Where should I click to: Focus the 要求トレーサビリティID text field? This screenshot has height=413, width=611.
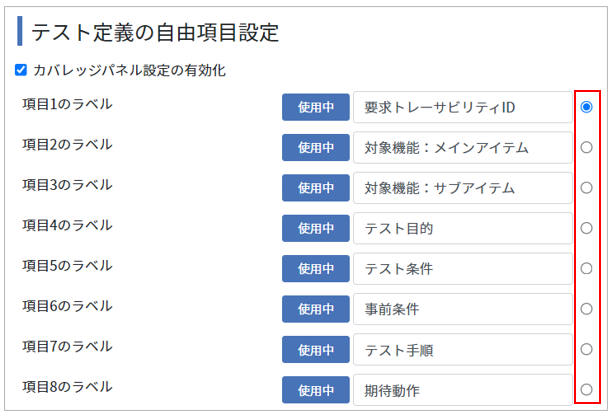tap(463, 107)
